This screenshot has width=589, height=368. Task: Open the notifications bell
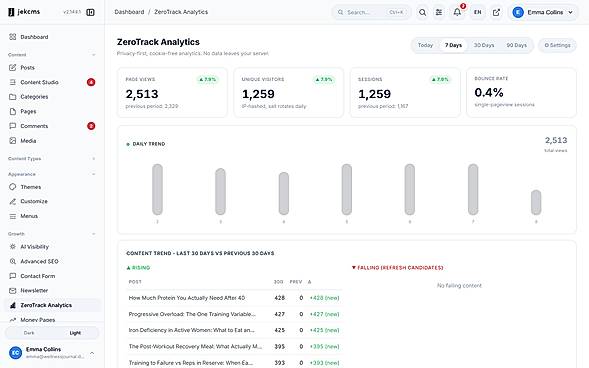(x=457, y=12)
